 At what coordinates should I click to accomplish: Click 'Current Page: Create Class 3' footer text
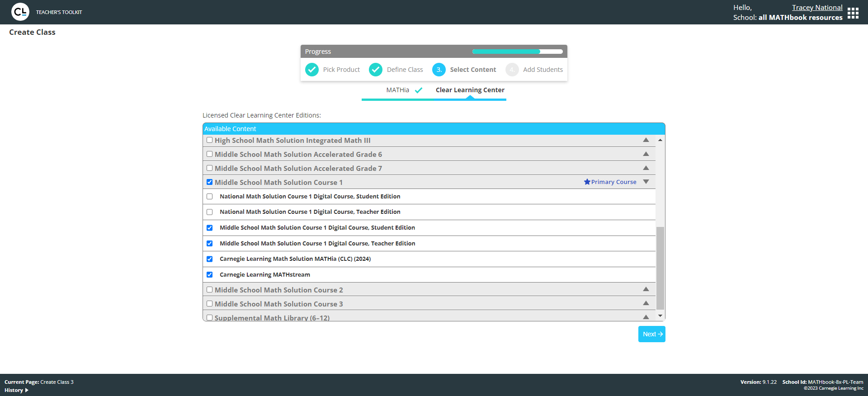(x=39, y=382)
